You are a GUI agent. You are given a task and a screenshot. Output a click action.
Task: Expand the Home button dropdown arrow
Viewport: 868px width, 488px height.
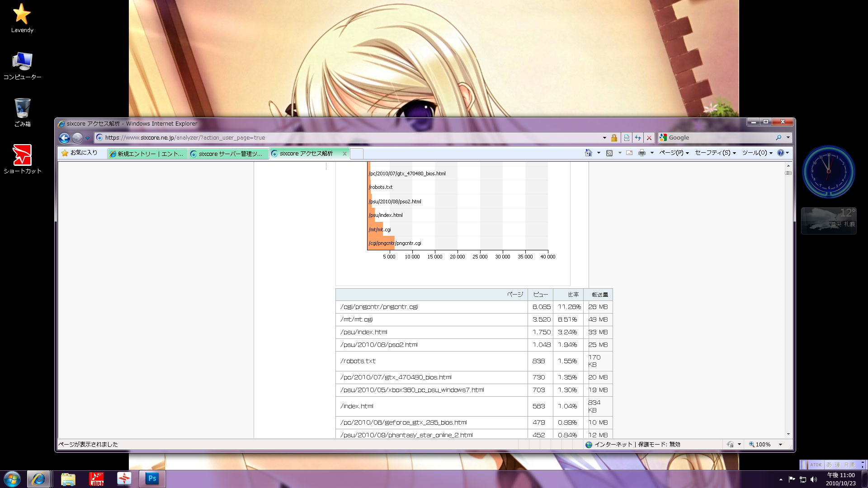tap(599, 153)
